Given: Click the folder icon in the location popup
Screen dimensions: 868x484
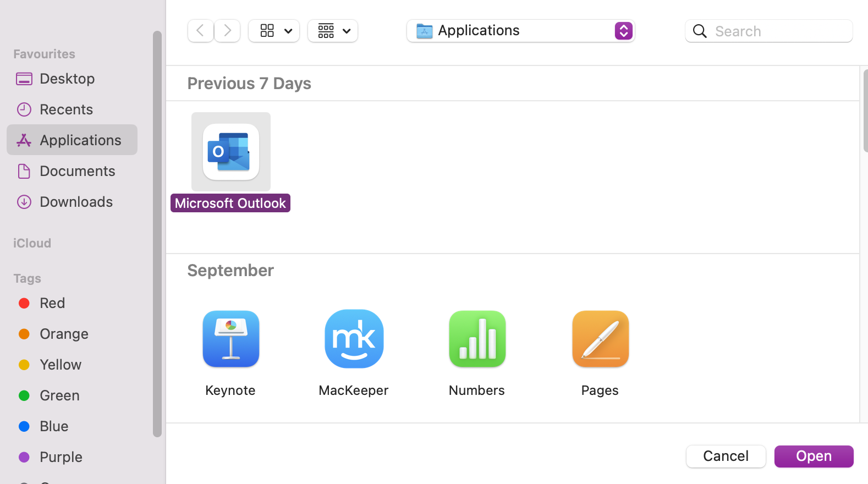Looking at the screenshot, I should pos(425,31).
